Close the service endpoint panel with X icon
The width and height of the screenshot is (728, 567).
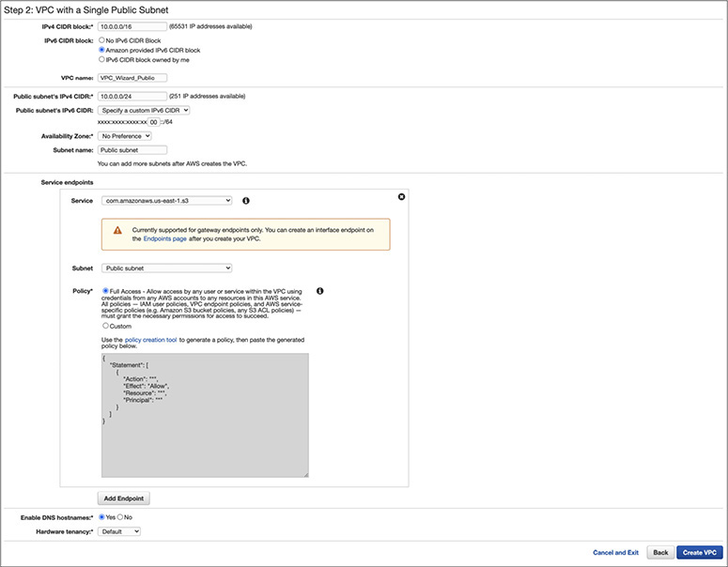tap(401, 196)
